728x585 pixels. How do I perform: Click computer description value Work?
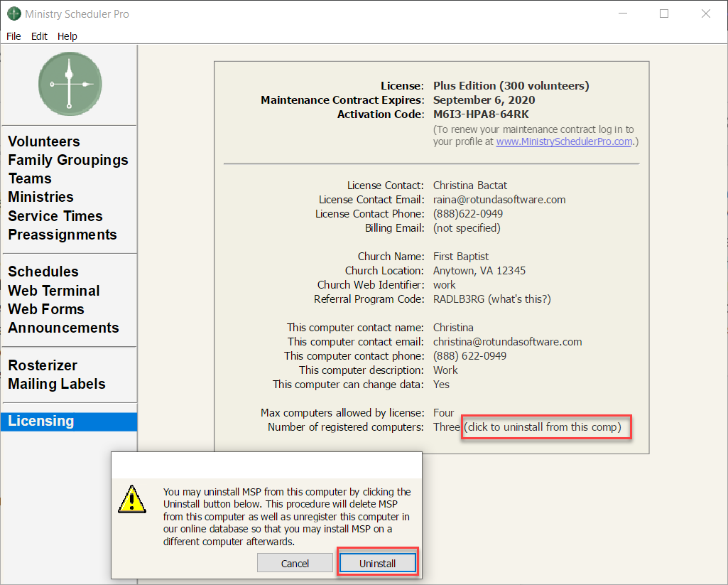445,370
